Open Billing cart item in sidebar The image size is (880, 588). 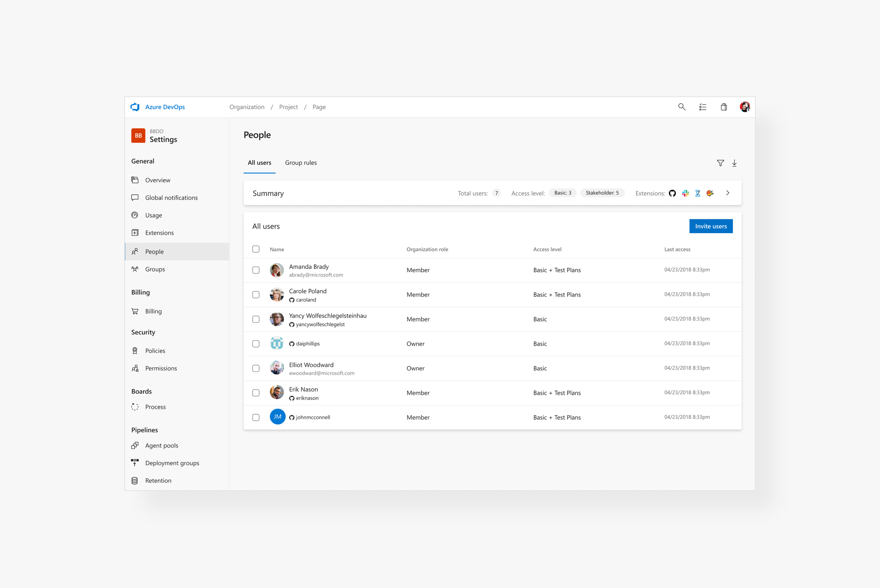point(177,311)
